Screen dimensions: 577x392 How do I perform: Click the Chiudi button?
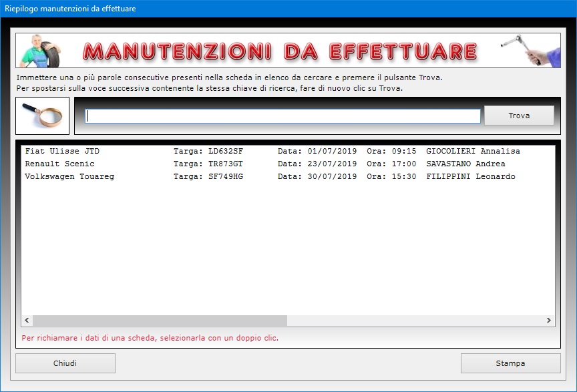point(65,363)
